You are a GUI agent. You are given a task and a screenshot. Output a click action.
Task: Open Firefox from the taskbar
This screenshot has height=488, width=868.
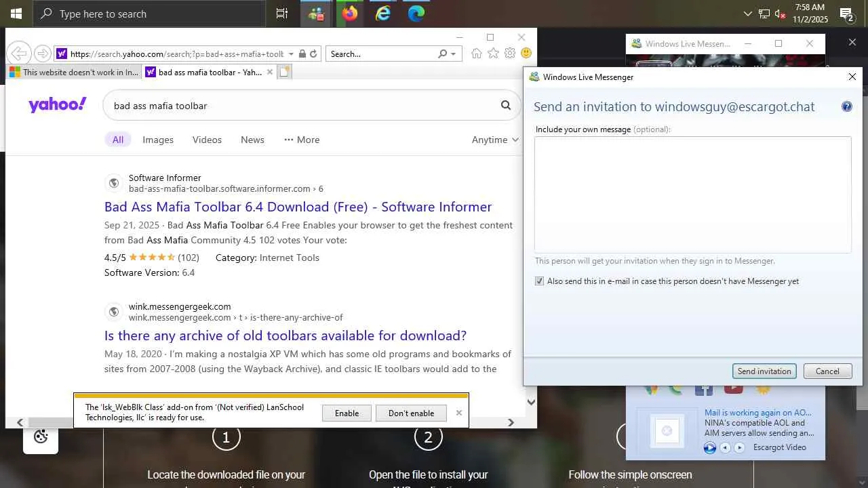click(x=350, y=14)
